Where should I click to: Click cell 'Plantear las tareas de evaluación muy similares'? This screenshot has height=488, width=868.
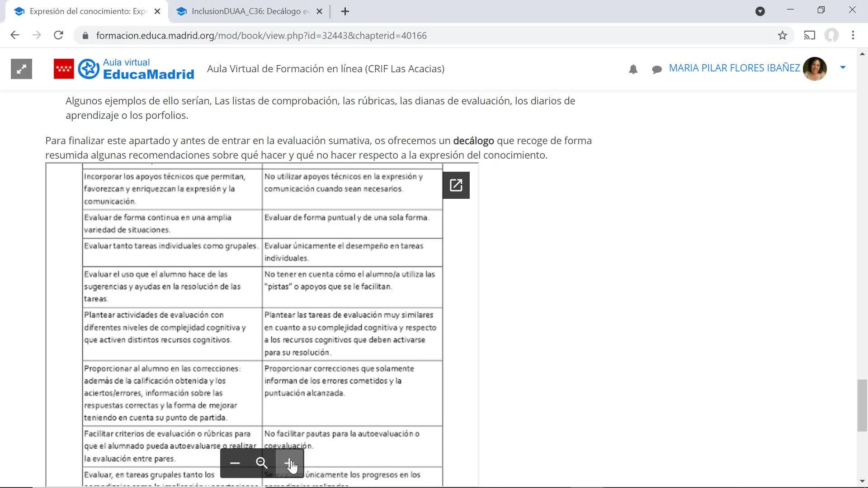(x=352, y=334)
